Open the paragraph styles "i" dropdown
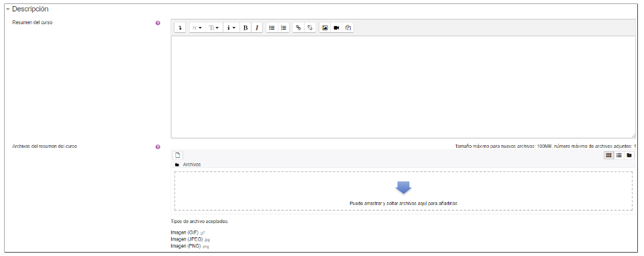 tap(231, 28)
